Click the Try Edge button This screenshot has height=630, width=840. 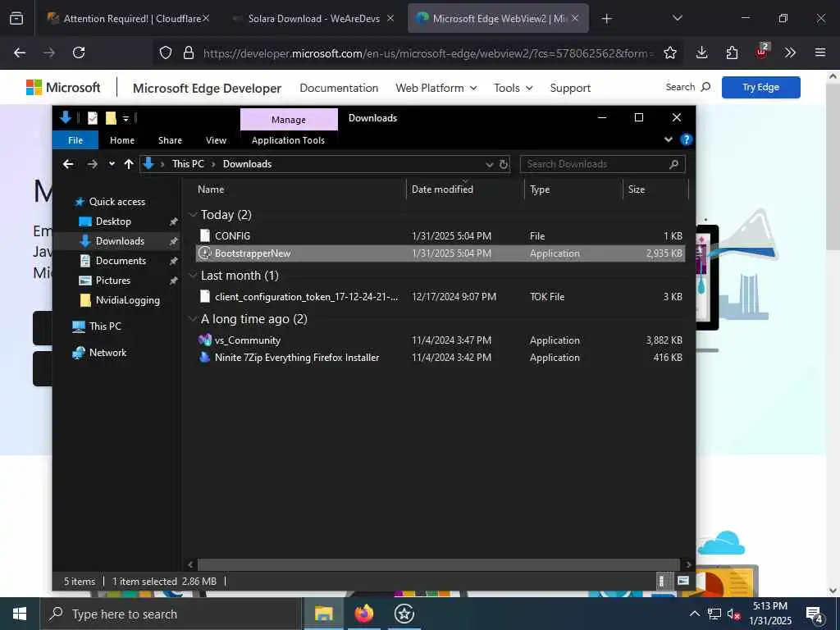760,87
